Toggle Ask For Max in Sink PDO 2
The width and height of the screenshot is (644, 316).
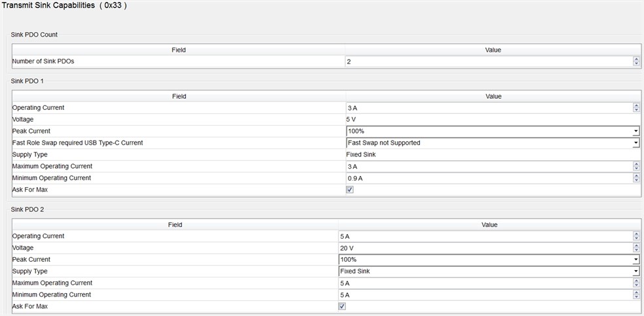point(342,306)
